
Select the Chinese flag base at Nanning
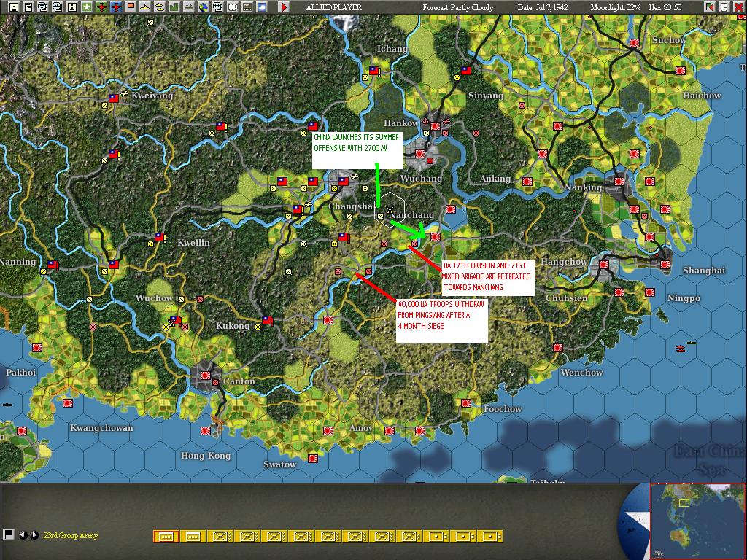pyautogui.click(x=52, y=265)
